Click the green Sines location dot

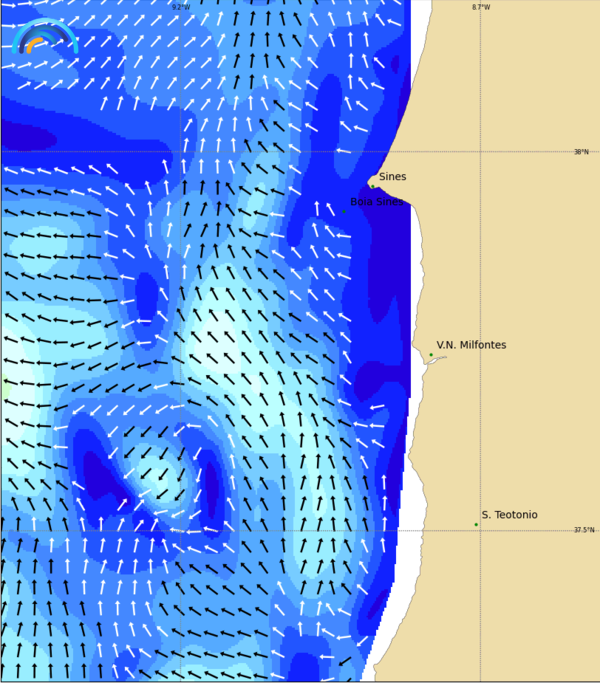[x=373, y=185]
